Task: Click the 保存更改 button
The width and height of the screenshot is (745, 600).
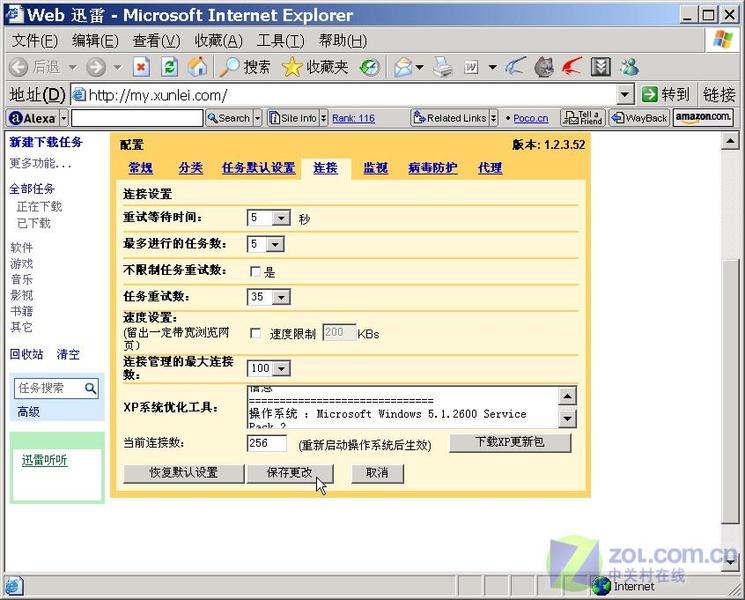Action: tap(290, 473)
